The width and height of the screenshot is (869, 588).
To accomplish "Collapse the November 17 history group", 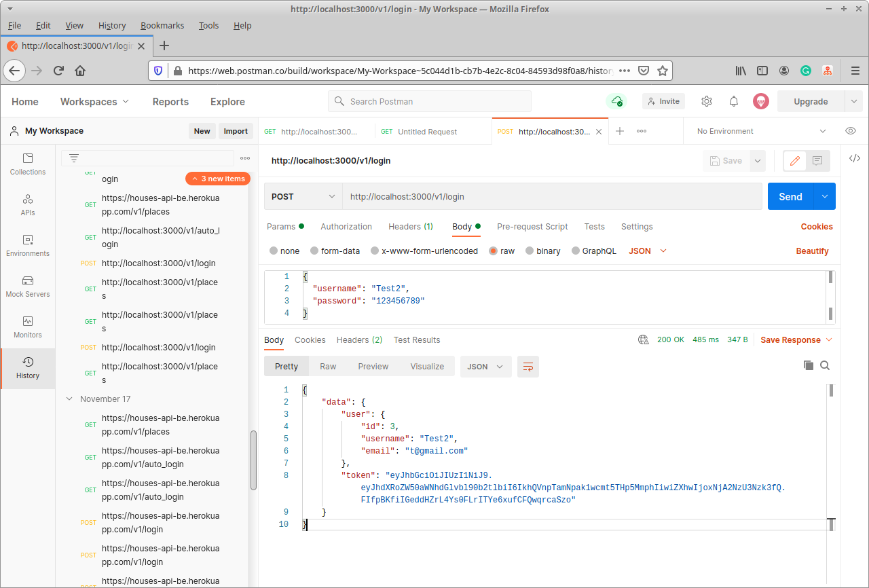I will tap(69, 399).
